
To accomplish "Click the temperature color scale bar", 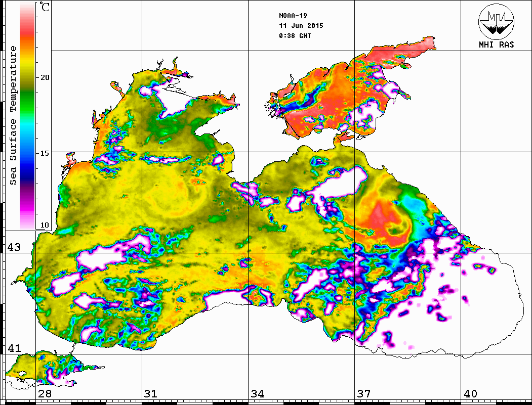I will click(x=27, y=116).
